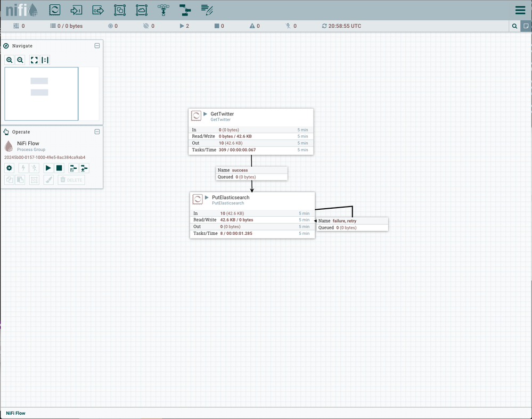532x419 pixels.
Task: Start the flow with the play button
Action: 48,168
